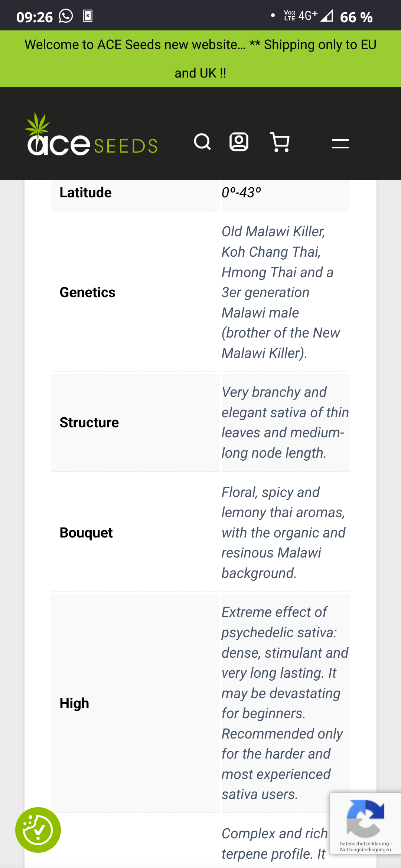The width and height of the screenshot is (401, 868).
Task: Open the user account icon
Action: point(239,142)
